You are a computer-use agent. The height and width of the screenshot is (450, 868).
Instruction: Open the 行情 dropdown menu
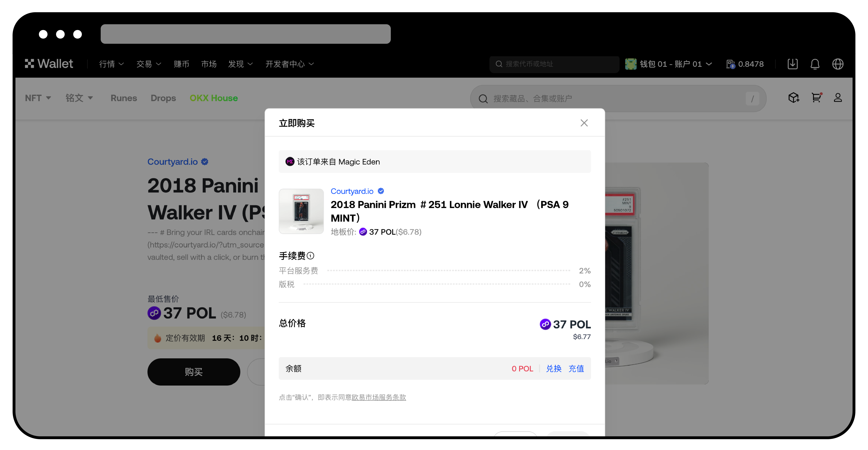point(112,64)
